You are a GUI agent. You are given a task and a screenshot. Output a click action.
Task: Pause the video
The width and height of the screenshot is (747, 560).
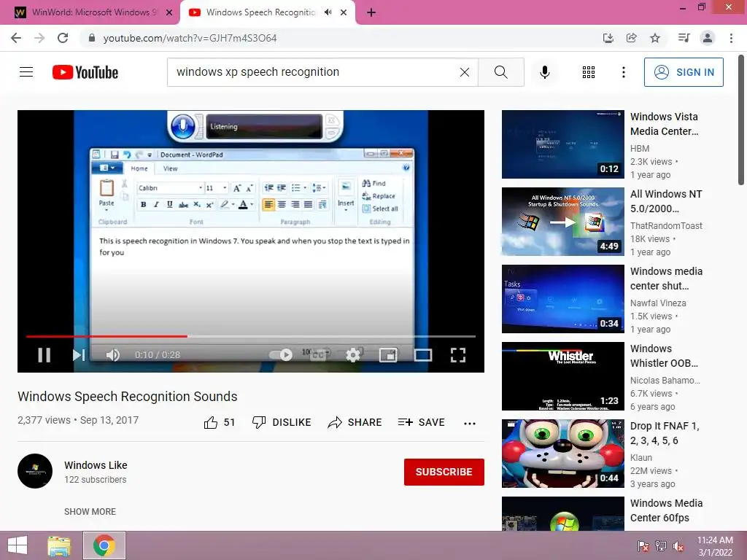point(44,355)
